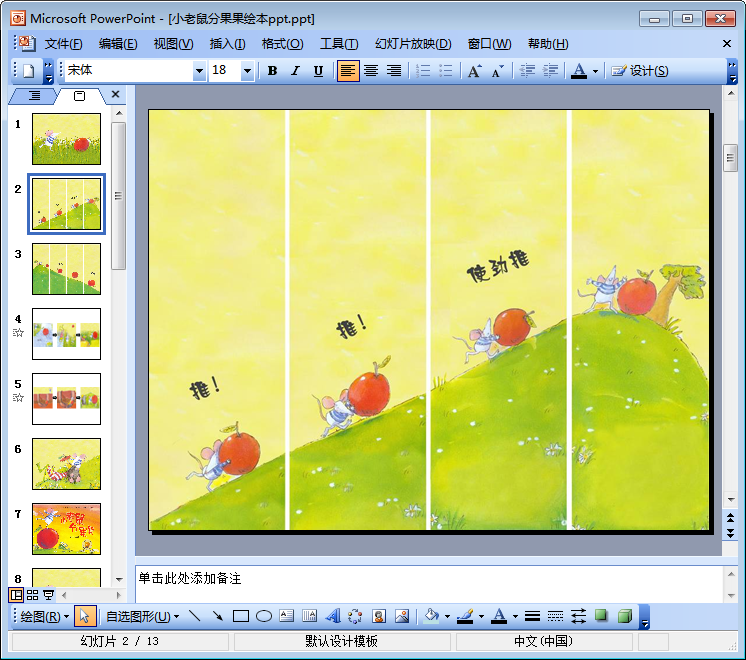Open the Design (设计) task pane

coord(640,71)
